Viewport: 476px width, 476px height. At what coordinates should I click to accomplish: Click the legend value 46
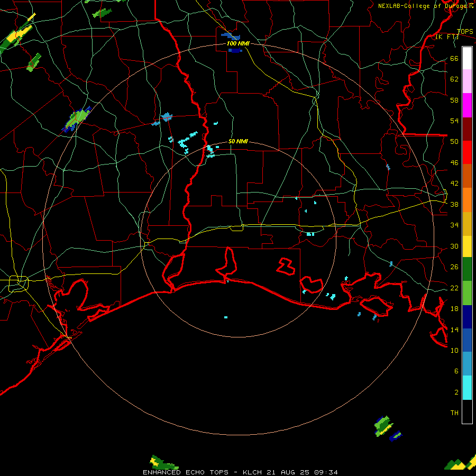(x=454, y=162)
